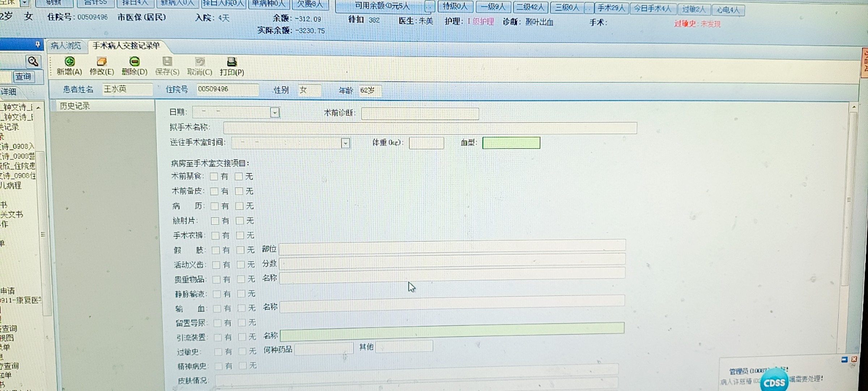Check 无 for 术前备皮

239,191
